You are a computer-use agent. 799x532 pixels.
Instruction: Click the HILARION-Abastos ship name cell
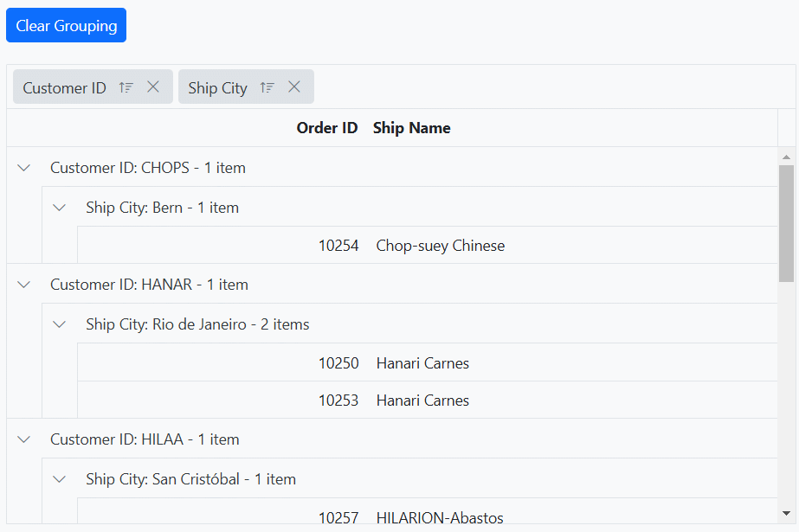(x=440, y=517)
